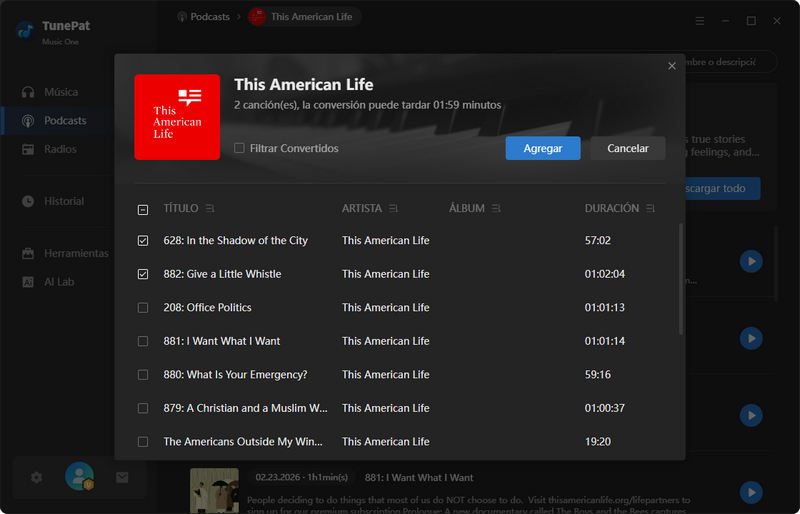The image size is (800, 514).
Task: Click This American Life cover artwork
Action: [x=177, y=117]
